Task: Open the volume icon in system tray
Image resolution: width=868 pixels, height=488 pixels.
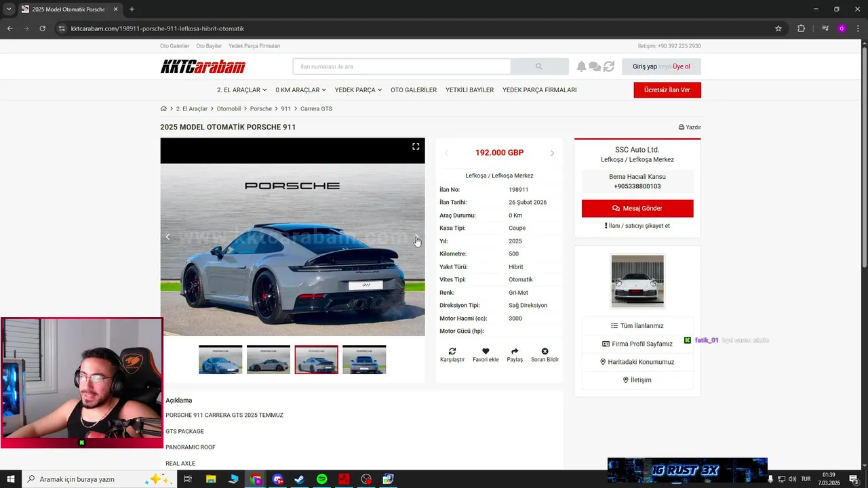Action: point(793,479)
